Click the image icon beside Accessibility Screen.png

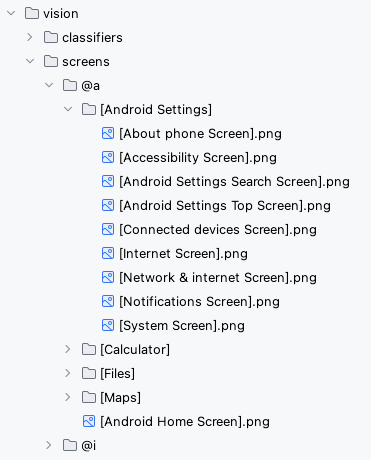tap(108, 157)
